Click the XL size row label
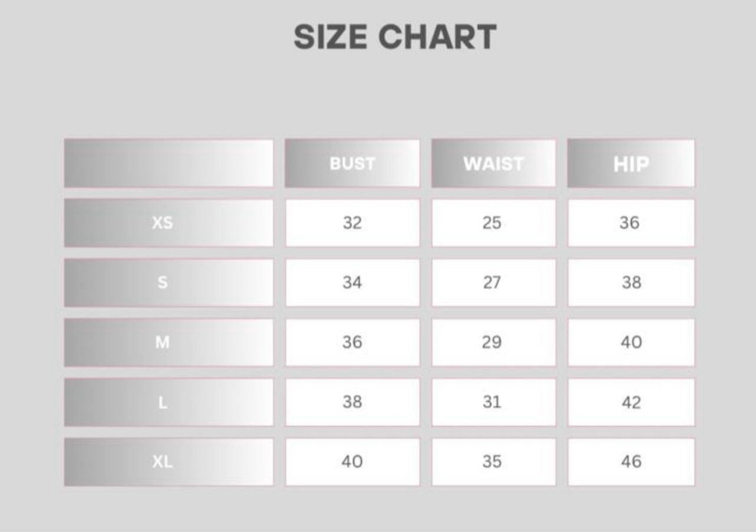The image size is (756, 532). 163,462
